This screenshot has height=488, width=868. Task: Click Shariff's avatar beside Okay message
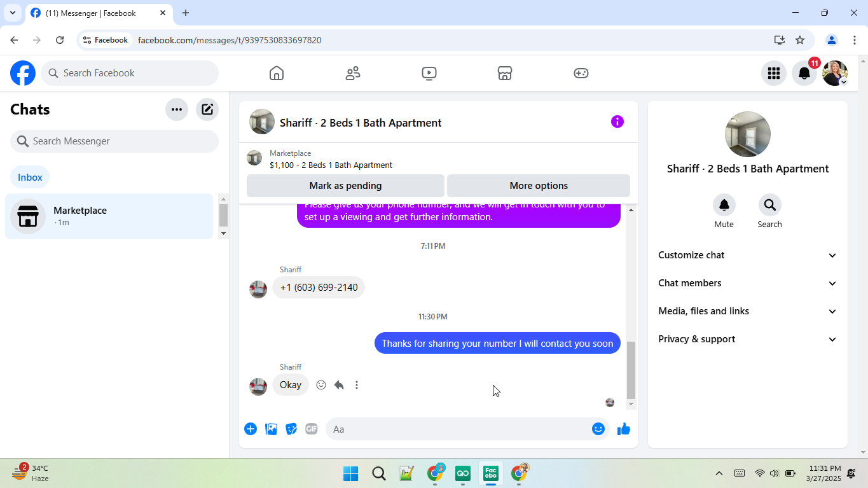point(258,386)
